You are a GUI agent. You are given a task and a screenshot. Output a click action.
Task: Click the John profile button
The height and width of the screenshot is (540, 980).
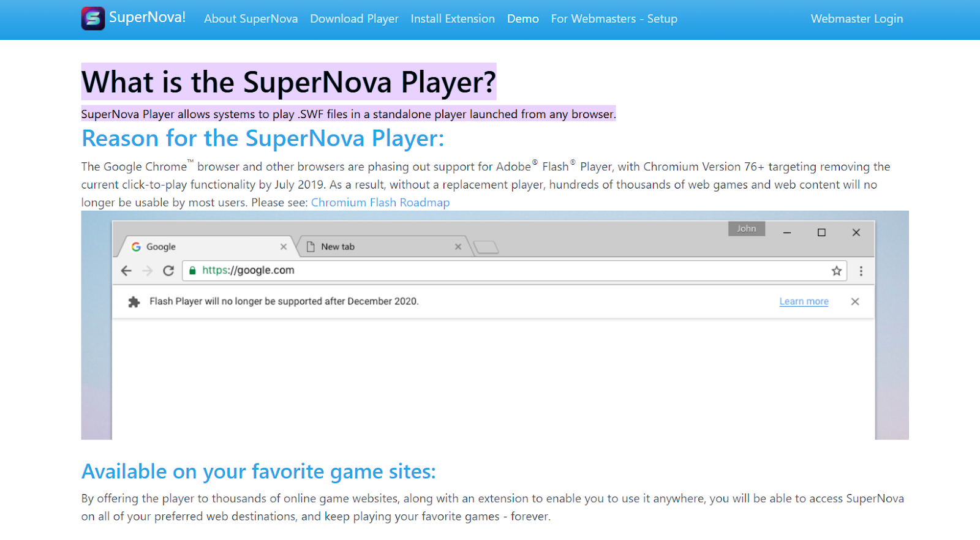coord(747,228)
